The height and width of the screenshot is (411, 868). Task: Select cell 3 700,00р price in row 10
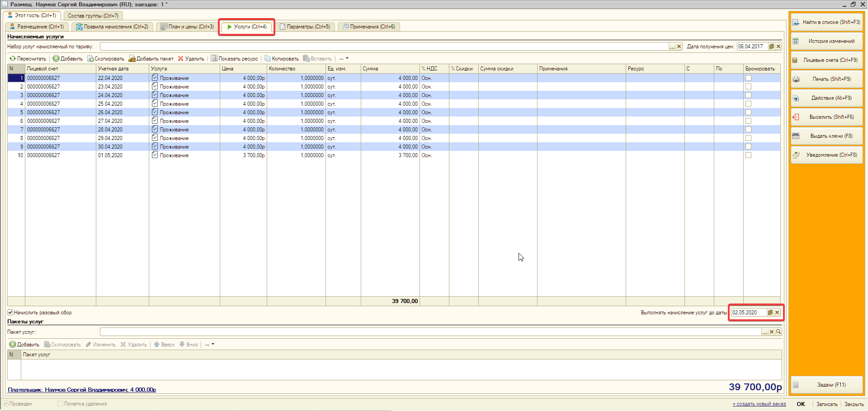point(243,155)
